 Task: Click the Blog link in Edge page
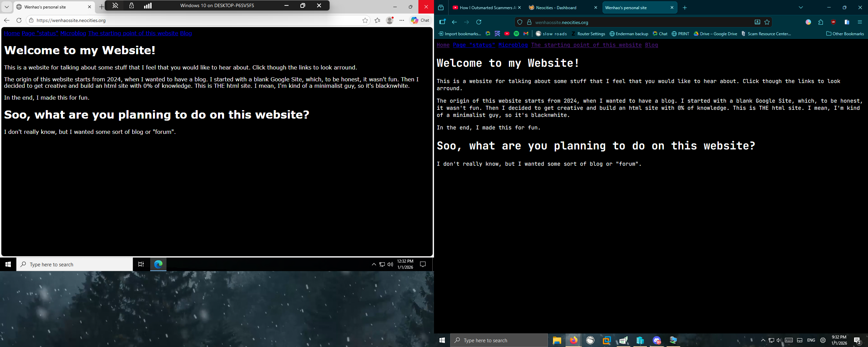(186, 33)
